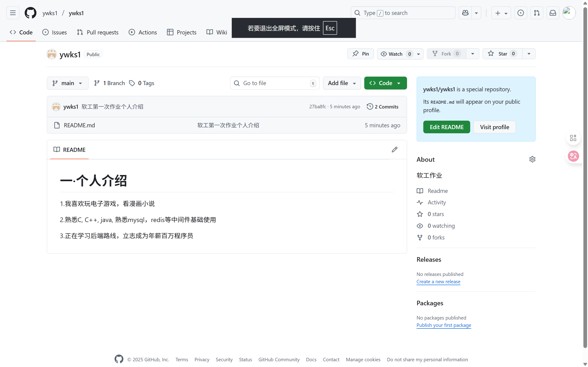The width and height of the screenshot is (588, 367).
Task: Click the GitHub logo
Action: (x=30, y=13)
